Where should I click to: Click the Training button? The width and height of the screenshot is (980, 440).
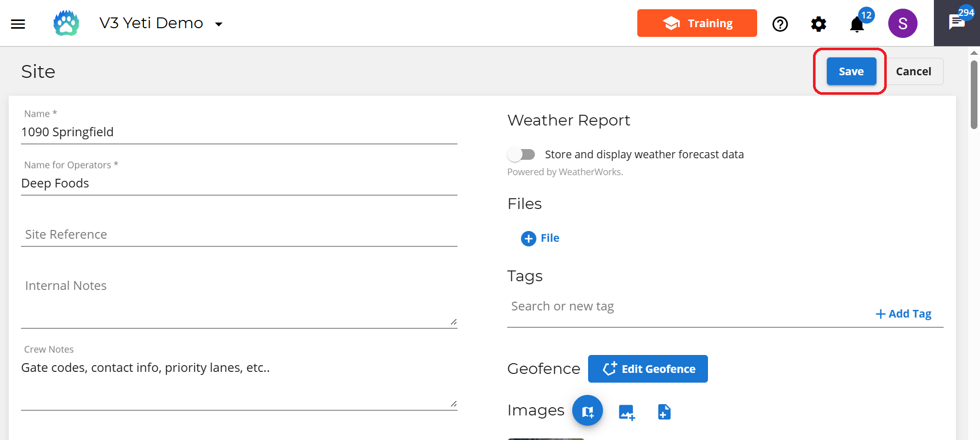pos(697,24)
